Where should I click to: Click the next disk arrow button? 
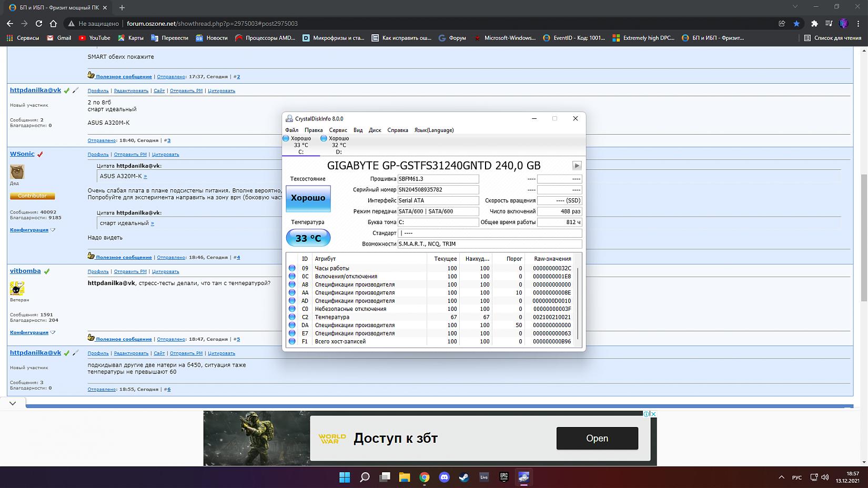click(x=577, y=165)
